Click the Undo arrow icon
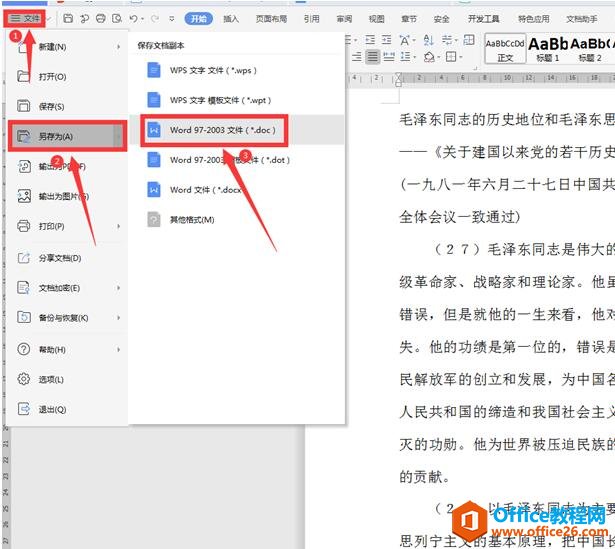 133,18
